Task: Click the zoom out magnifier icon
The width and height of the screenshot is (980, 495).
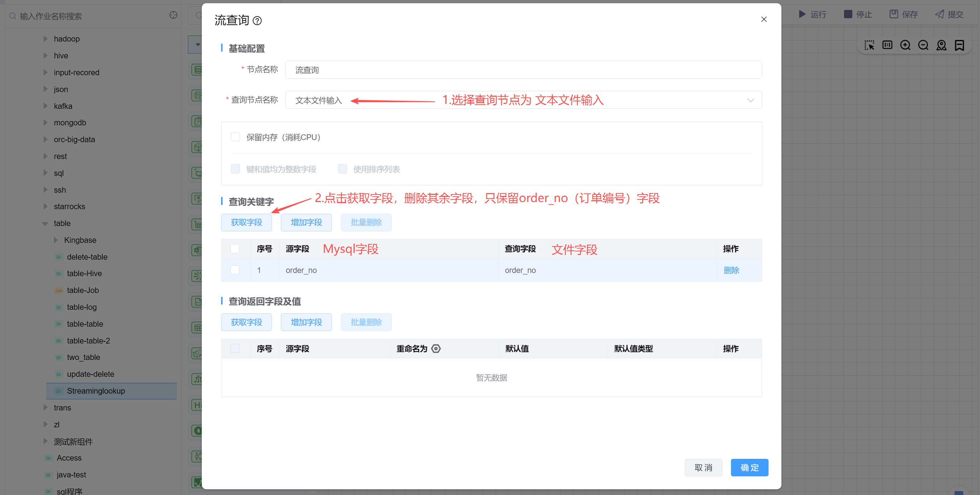Action: click(923, 45)
